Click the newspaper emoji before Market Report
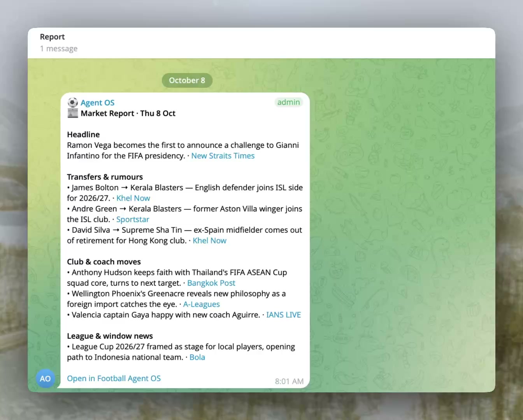The image size is (523, 420). pyautogui.click(x=73, y=113)
